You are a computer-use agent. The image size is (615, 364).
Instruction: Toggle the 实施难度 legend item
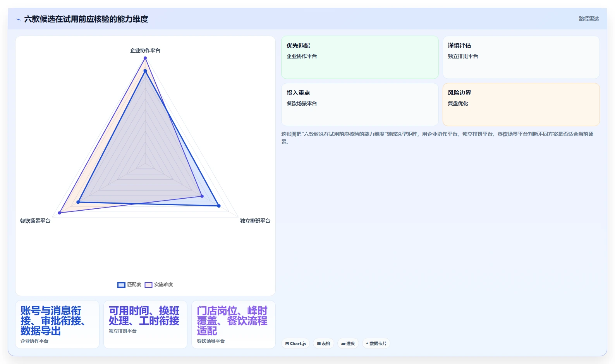159,285
